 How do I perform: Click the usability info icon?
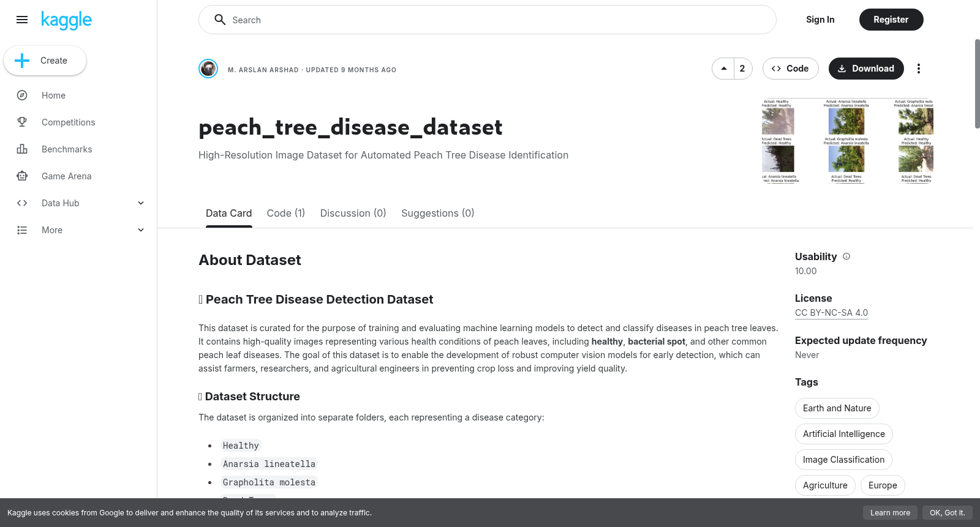pyautogui.click(x=846, y=256)
